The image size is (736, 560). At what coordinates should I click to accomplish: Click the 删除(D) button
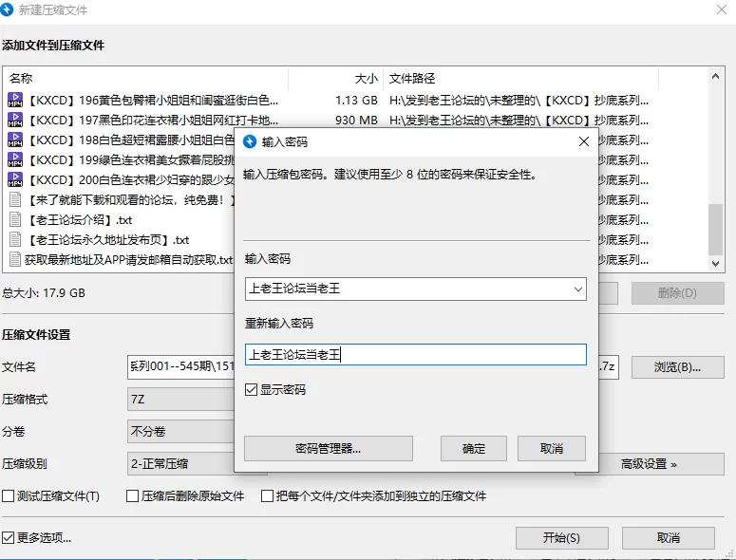677,293
